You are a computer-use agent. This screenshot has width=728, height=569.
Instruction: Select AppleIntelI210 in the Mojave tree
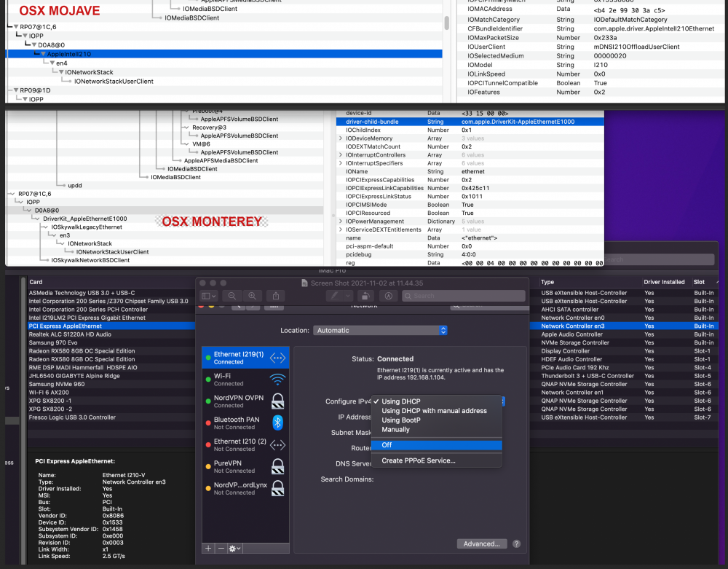[x=68, y=54]
